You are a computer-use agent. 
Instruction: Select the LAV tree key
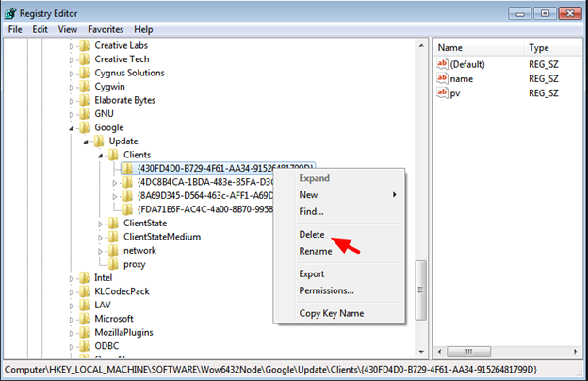103,305
